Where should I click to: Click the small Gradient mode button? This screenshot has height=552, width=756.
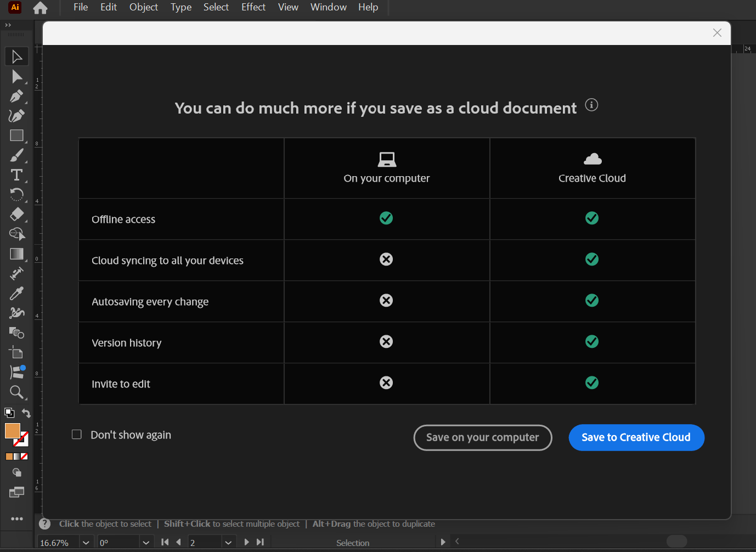[16, 457]
